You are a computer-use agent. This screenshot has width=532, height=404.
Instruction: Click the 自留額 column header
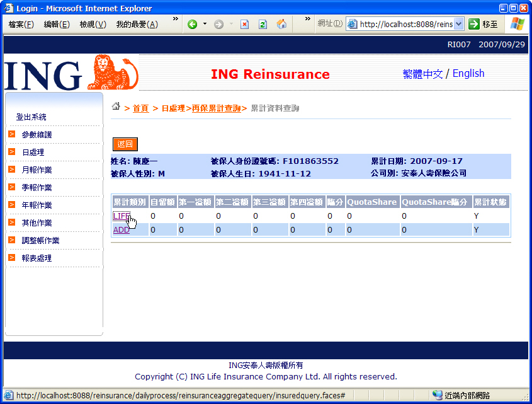tap(162, 202)
